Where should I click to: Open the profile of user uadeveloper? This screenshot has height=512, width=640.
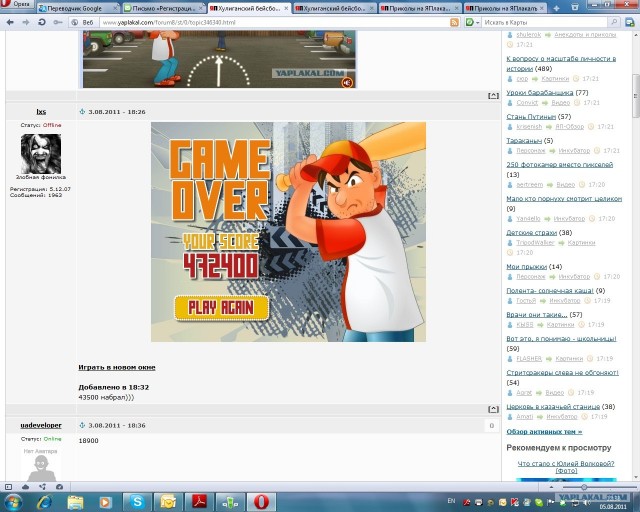point(41,425)
